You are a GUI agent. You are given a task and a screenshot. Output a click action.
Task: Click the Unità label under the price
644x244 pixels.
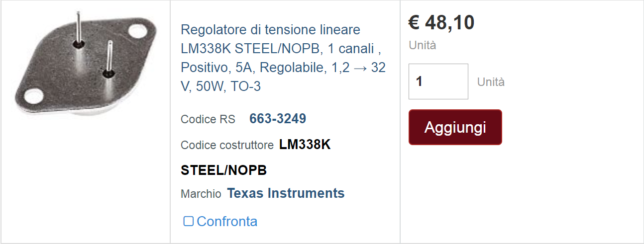tap(423, 45)
